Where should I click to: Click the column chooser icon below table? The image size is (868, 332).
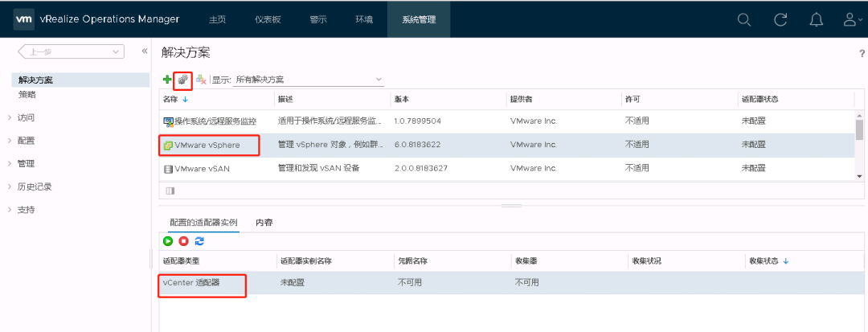tap(170, 191)
